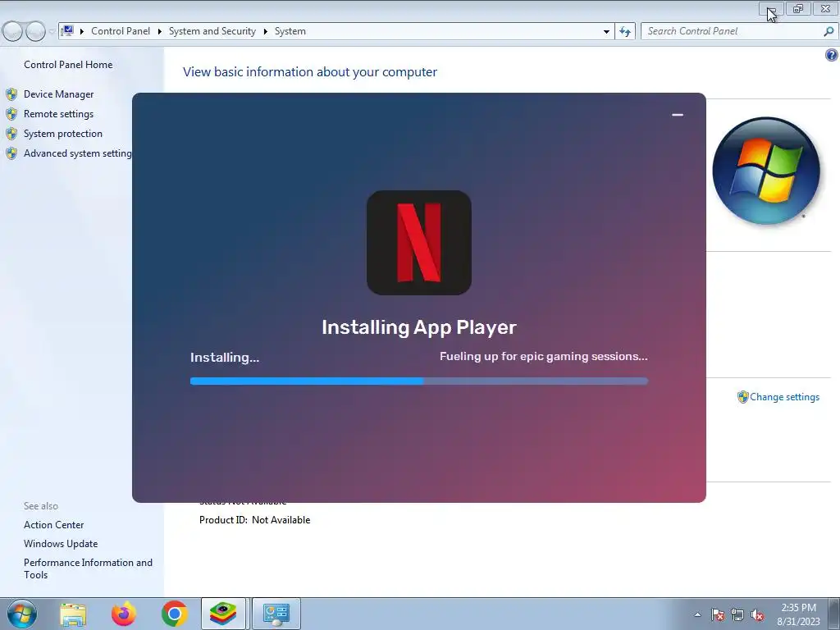840x630 pixels.
Task: Open Device Manager in the sidebar
Action: click(x=58, y=94)
